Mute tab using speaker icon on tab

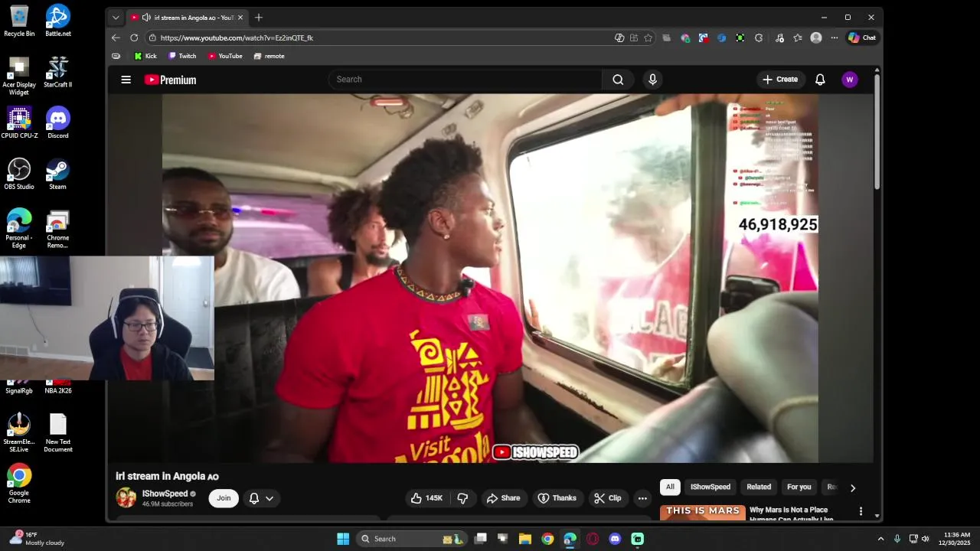146,18
